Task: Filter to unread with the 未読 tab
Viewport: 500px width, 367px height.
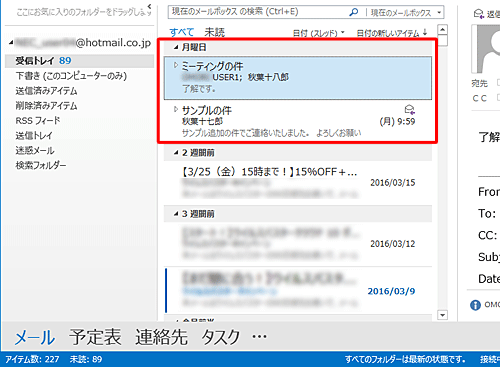Action: [214, 32]
